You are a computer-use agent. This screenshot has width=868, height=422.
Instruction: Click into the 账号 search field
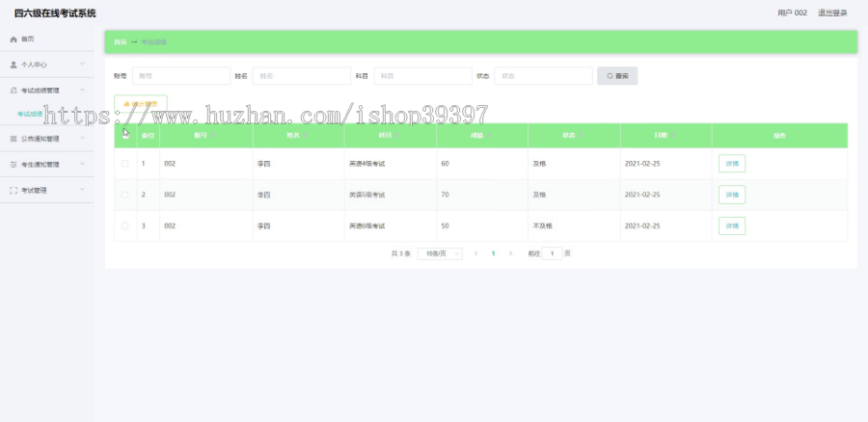[181, 76]
